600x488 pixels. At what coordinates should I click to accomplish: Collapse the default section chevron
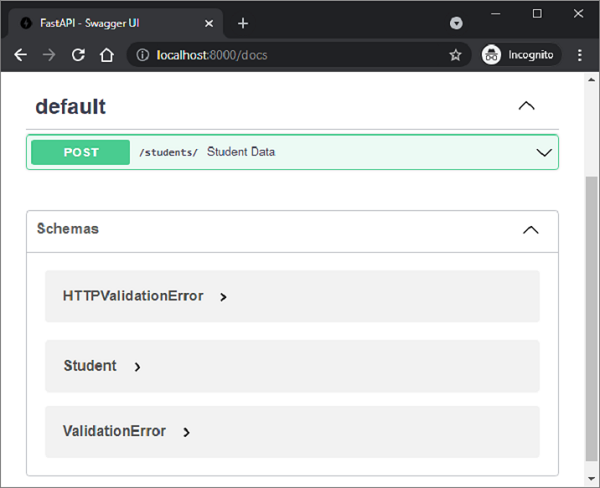coord(526,106)
